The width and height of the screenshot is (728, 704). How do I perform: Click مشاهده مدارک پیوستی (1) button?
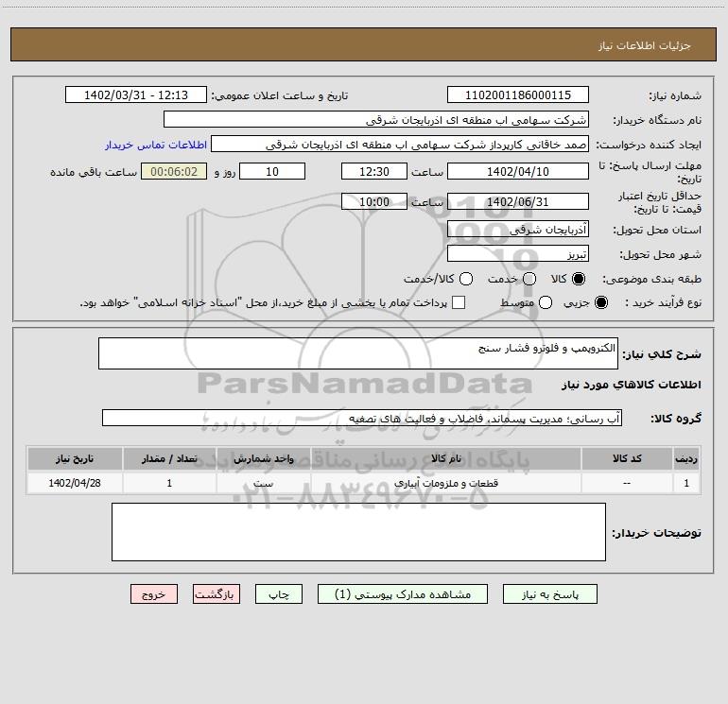point(403,594)
